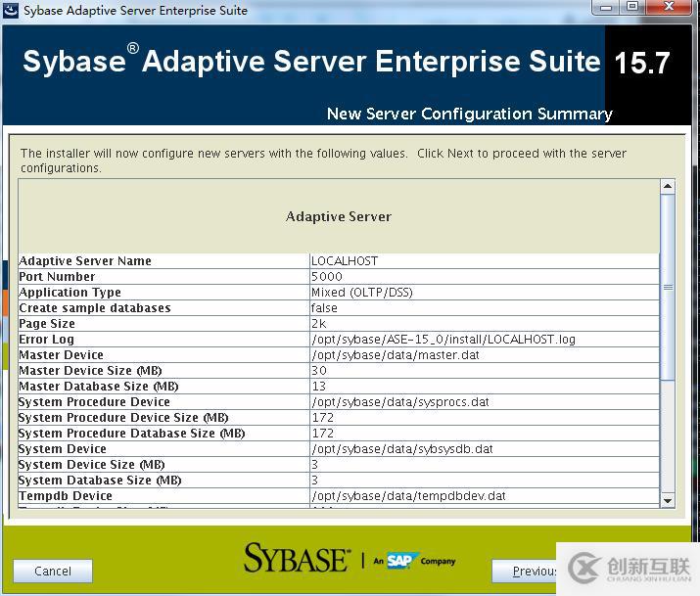
Task: Click the Master Database Size (MB) label
Action: tap(99, 387)
